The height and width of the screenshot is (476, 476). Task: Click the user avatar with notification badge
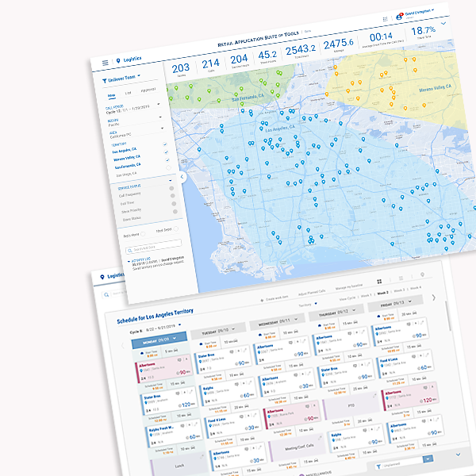click(x=399, y=17)
